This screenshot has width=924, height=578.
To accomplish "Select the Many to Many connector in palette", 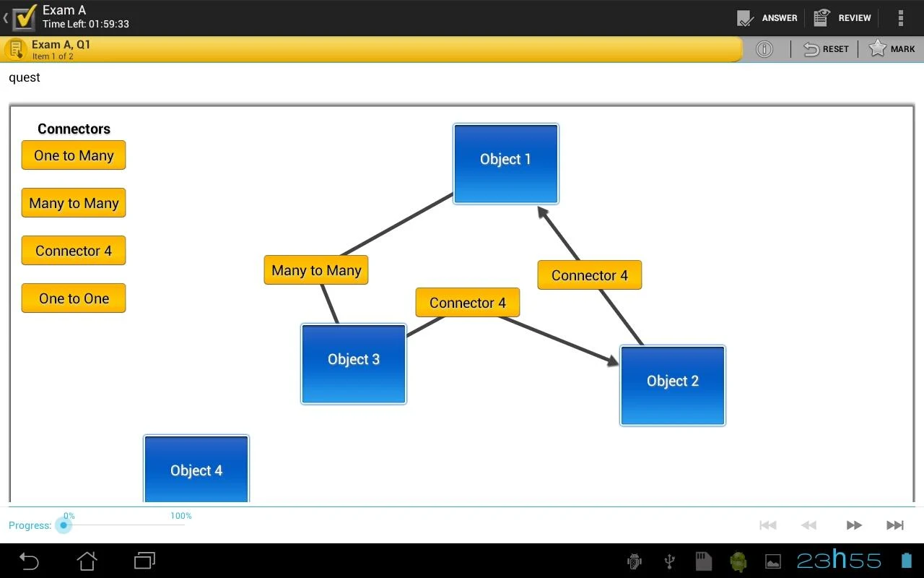I will click(74, 203).
